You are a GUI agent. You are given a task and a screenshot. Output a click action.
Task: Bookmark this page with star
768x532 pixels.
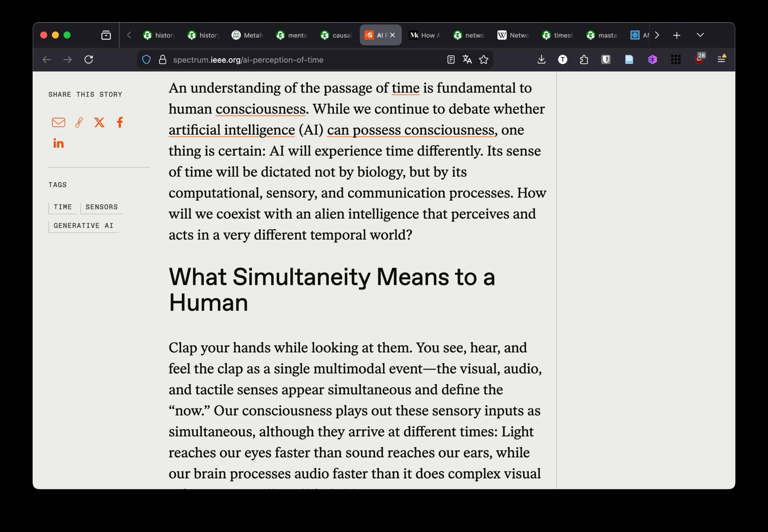coord(484,60)
